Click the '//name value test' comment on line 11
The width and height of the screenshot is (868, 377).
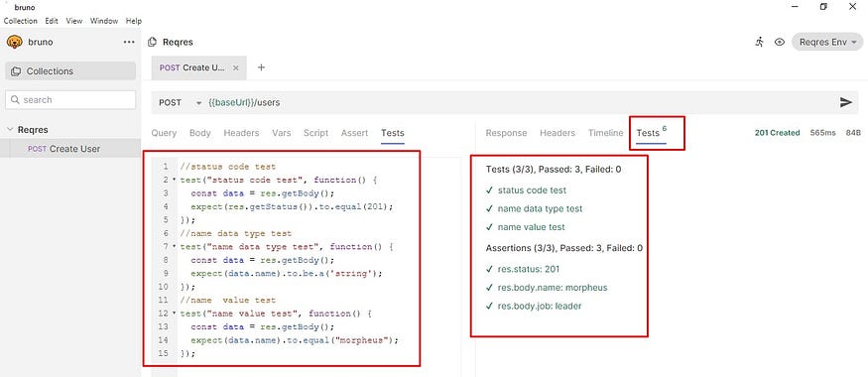click(x=227, y=300)
